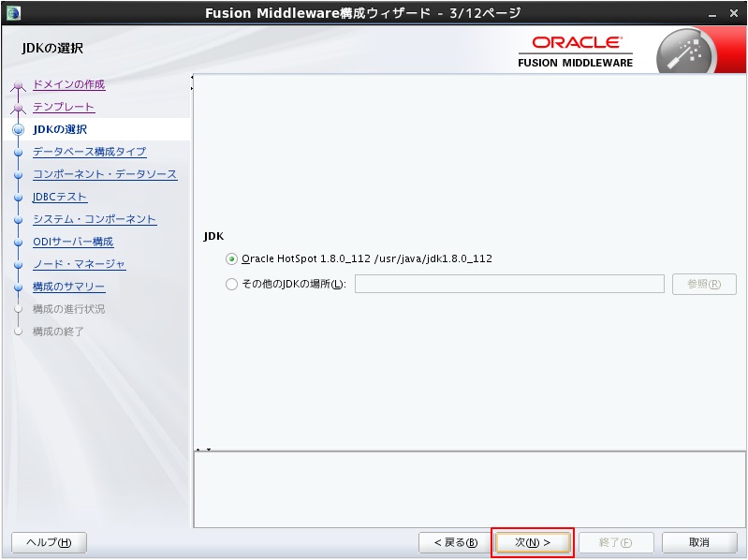Jump to 構成のサマリー step
The height and width of the screenshot is (560, 748).
pos(68,287)
